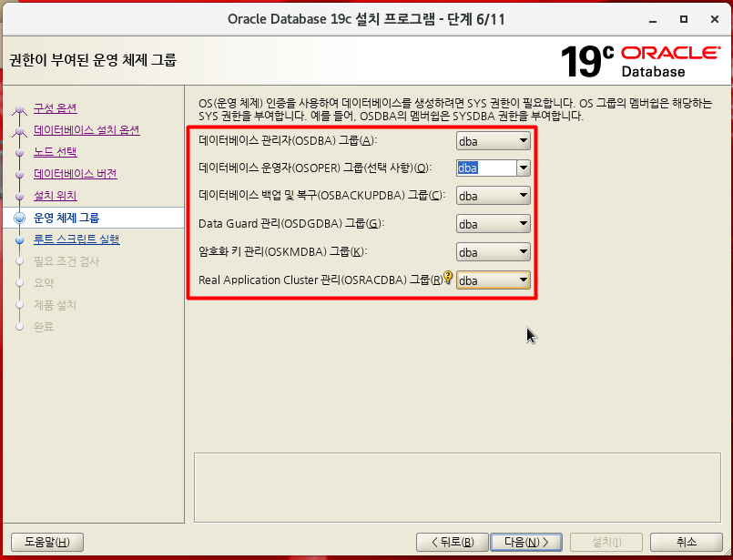Click the Real Application Cluster 관리(OSRACDBA) label
Screen dimensions: 733x560
click(321, 280)
